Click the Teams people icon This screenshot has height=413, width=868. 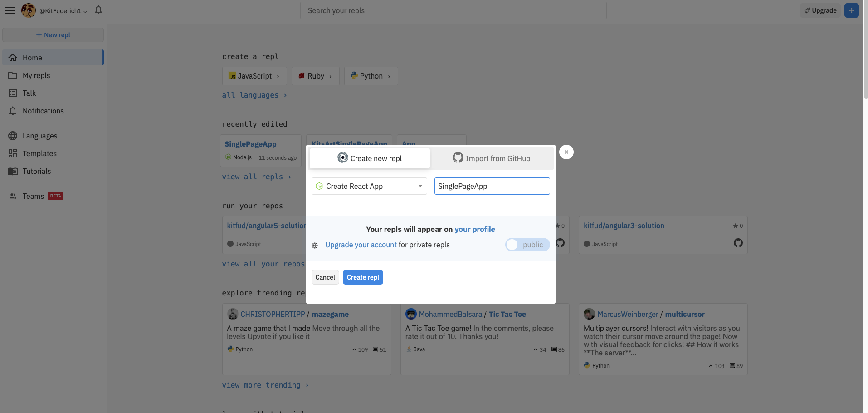13,196
